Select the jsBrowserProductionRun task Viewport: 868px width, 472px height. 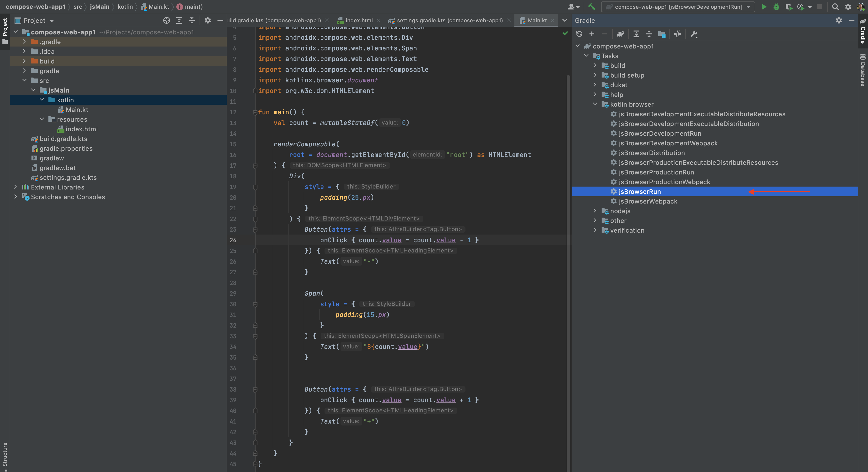pyautogui.click(x=656, y=172)
